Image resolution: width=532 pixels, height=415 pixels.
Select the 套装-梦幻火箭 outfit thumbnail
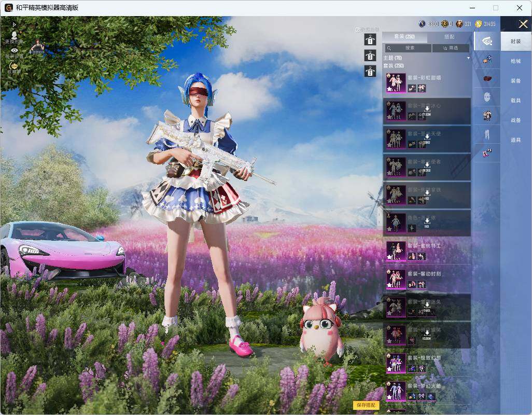pyautogui.click(x=396, y=391)
